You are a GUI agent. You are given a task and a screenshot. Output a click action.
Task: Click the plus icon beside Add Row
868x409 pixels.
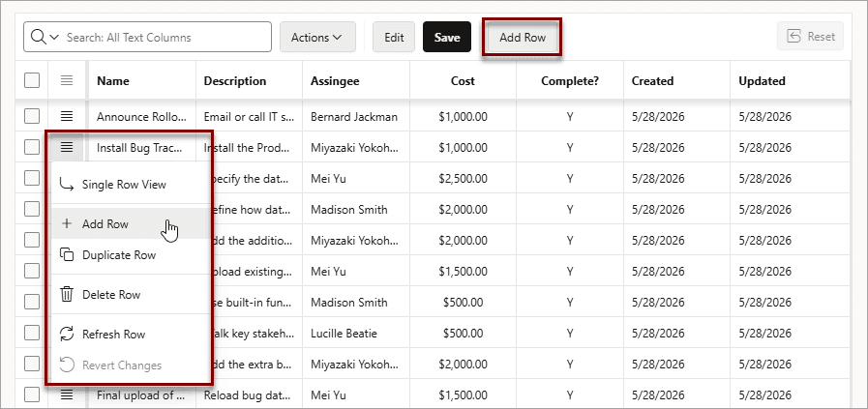click(x=67, y=223)
